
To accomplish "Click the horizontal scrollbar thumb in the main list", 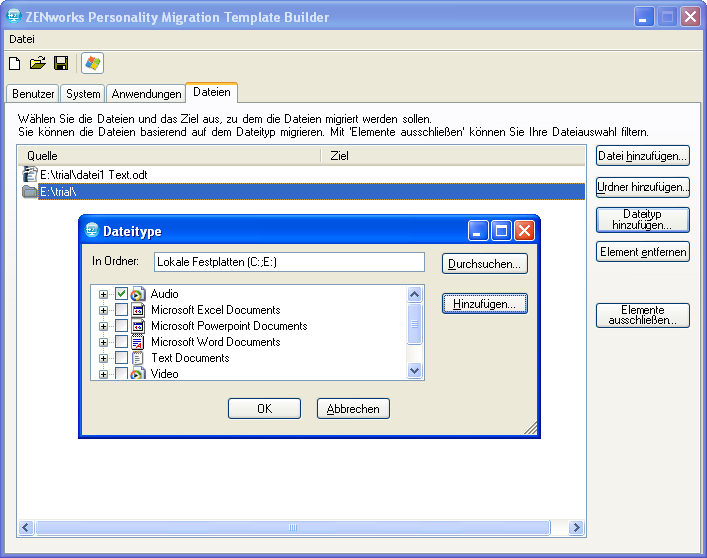I will [293, 527].
